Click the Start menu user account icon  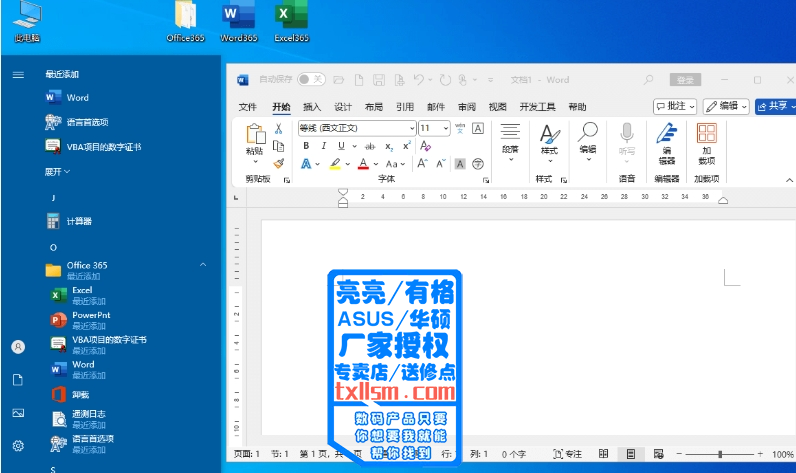click(x=18, y=347)
